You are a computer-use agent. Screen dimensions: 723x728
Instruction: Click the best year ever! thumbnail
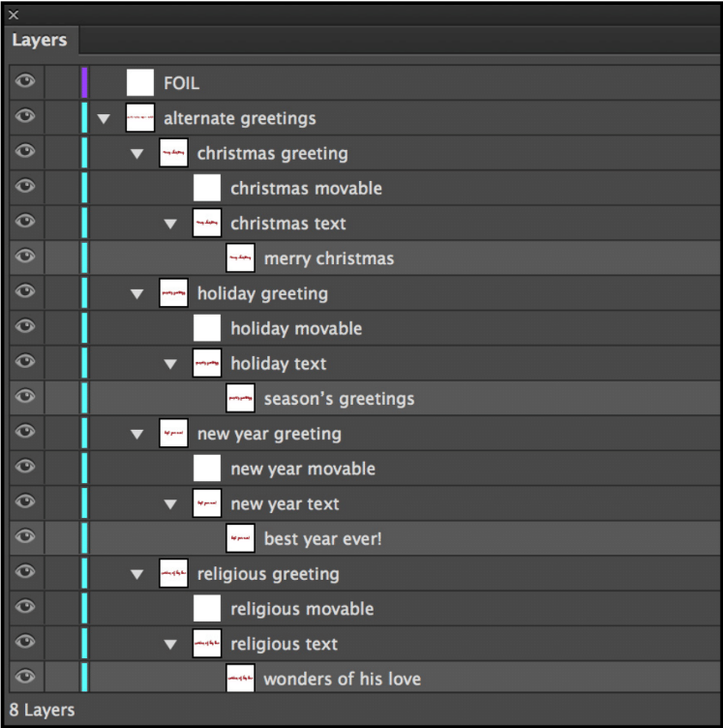click(x=240, y=538)
